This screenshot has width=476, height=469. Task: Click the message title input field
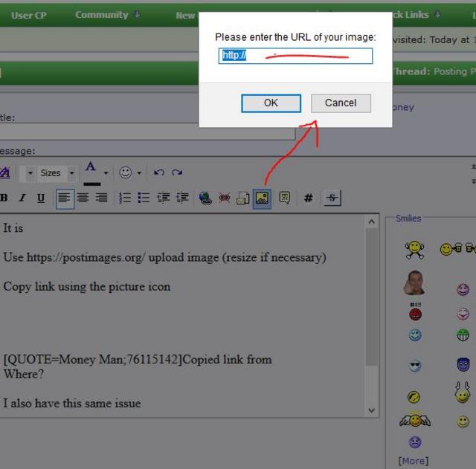click(x=147, y=132)
